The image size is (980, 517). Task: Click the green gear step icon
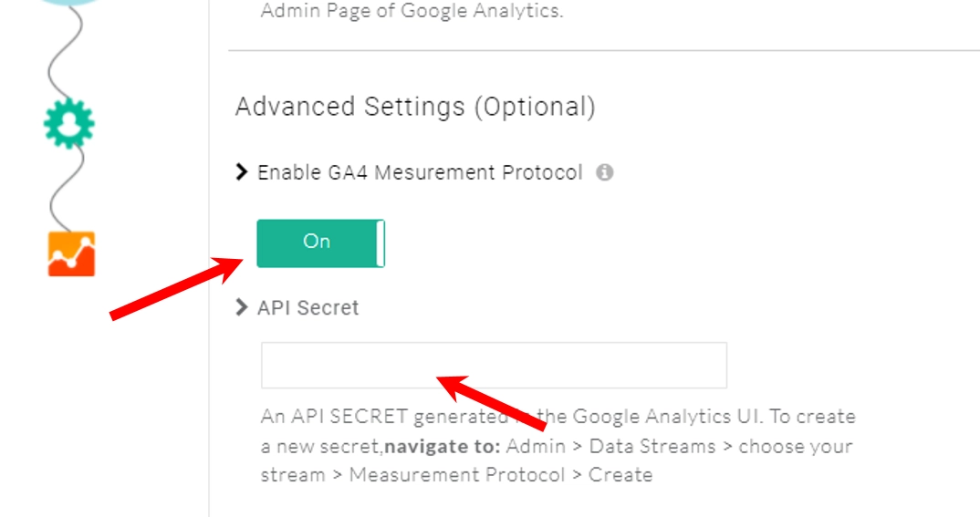[69, 124]
